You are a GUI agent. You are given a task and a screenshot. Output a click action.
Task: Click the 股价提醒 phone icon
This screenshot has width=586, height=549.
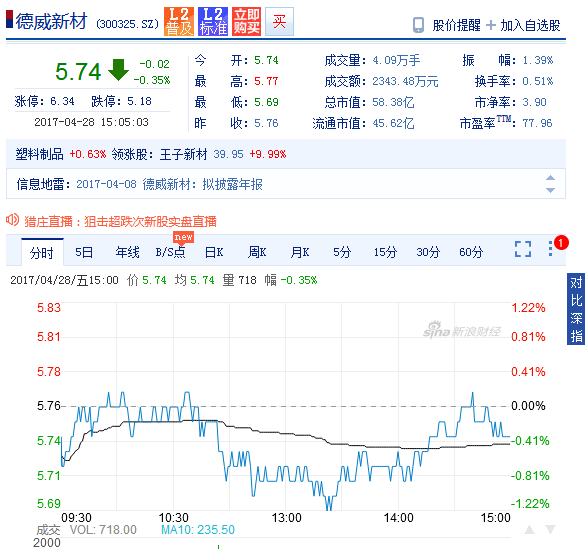(x=418, y=25)
